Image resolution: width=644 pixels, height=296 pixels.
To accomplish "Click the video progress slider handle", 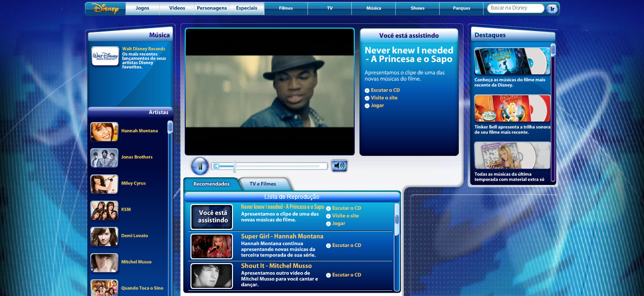I will (x=234, y=166).
